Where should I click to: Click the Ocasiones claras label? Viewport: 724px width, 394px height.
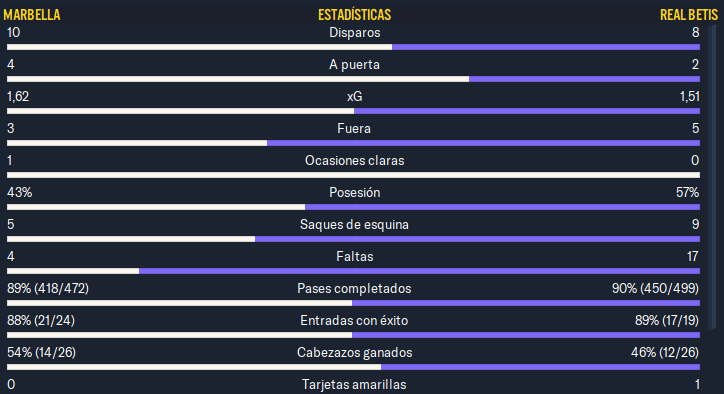click(355, 161)
